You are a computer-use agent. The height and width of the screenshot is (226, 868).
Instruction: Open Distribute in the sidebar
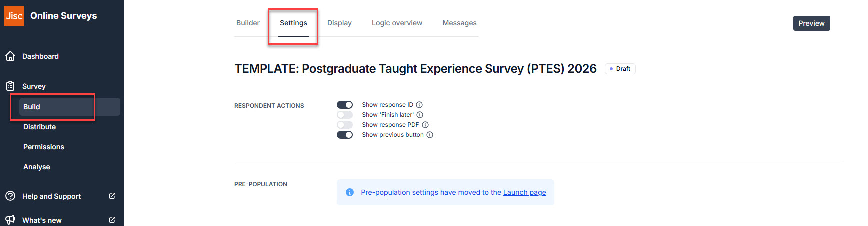(39, 127)
